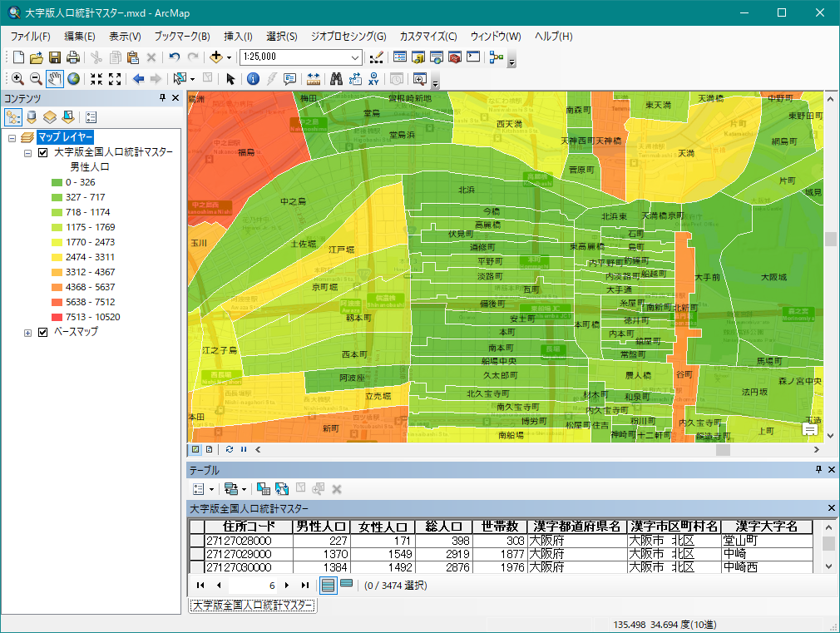Viewport: 840px width, 633px height.
Task: Show all records view in table
Action: tap(329, 586)
